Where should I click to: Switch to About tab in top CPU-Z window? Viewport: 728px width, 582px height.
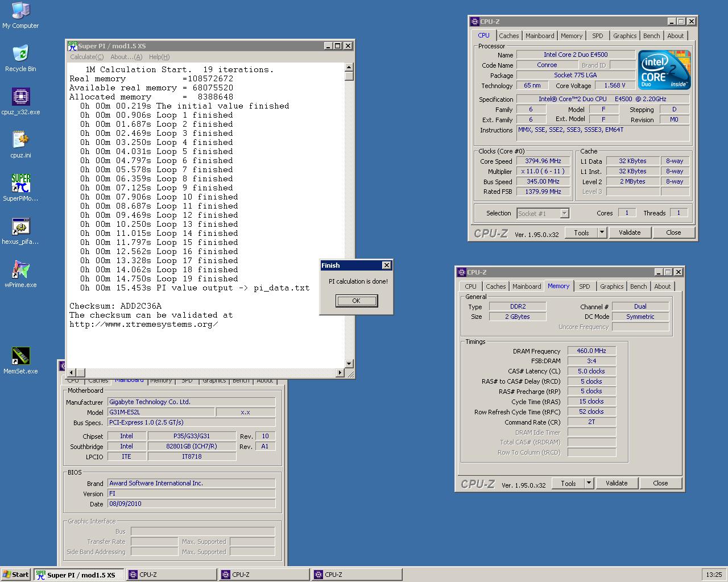pos(675,36)
